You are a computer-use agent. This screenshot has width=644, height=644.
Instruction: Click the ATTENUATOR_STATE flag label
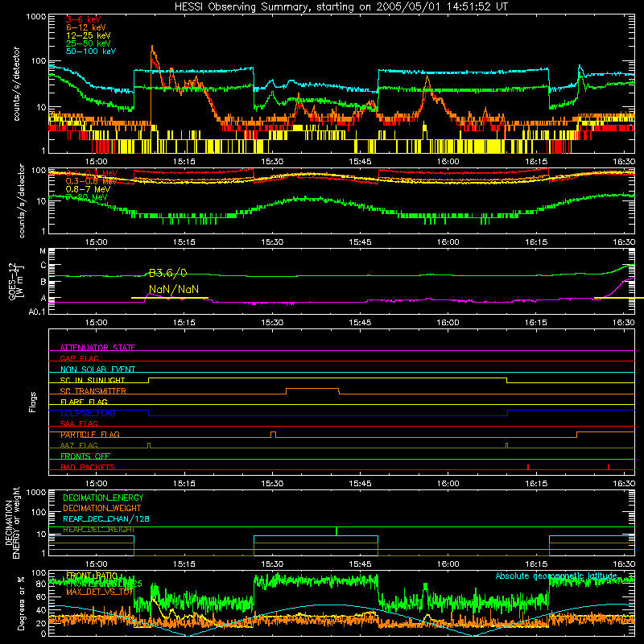[97, 348]
